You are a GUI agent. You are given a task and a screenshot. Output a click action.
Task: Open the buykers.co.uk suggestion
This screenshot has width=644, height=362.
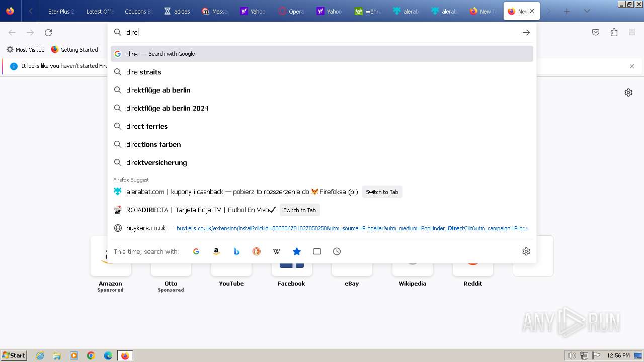pyautogui.click(x=322, y=228)
